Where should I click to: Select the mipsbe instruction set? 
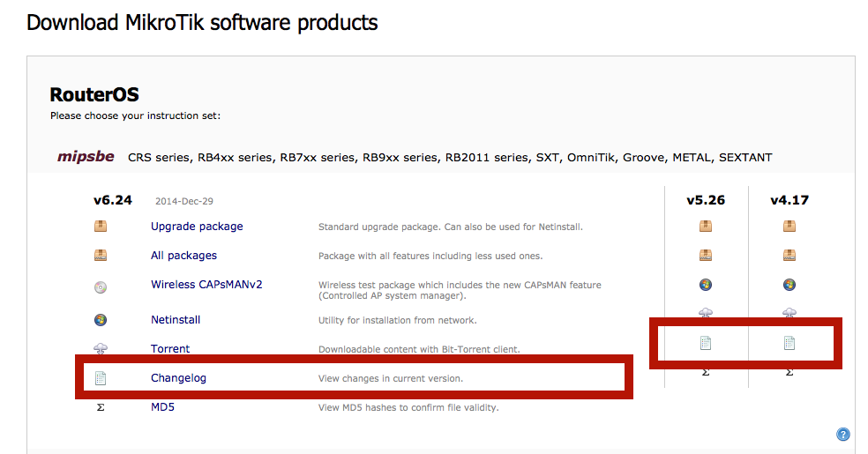pyautogui.click(x=86, y=157)
